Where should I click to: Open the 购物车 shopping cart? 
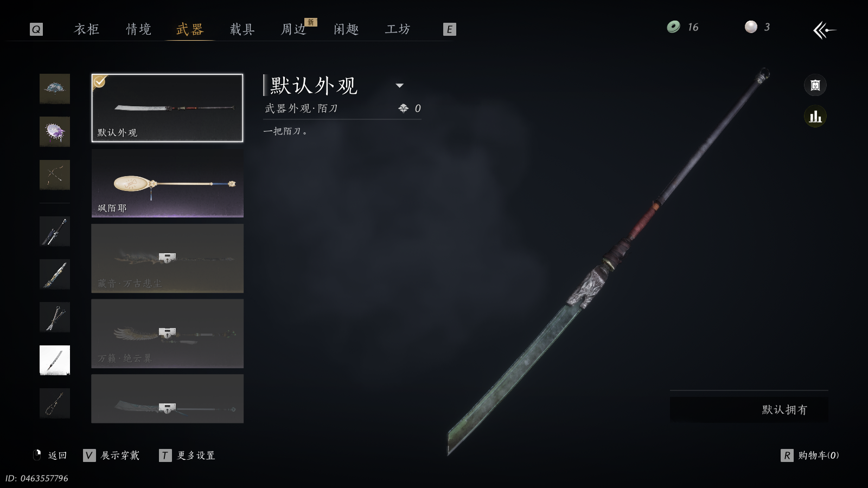coord(810,455)
